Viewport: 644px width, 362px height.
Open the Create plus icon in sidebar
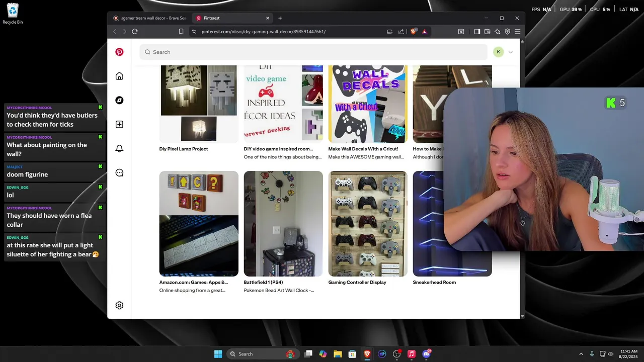pos(119,124)
